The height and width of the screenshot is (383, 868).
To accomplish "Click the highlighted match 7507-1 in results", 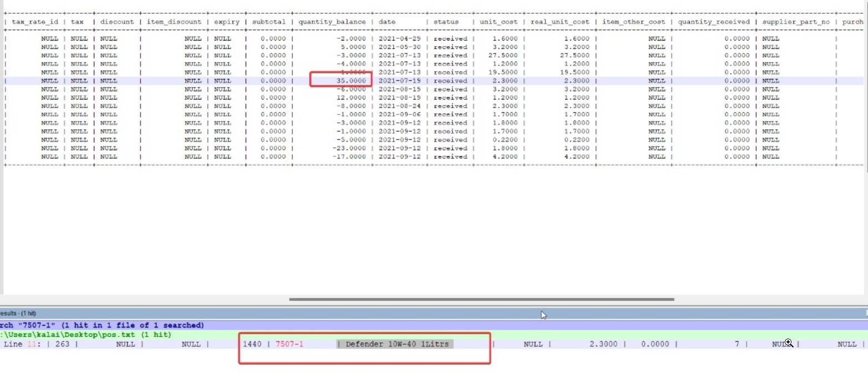I will (290, 344).
